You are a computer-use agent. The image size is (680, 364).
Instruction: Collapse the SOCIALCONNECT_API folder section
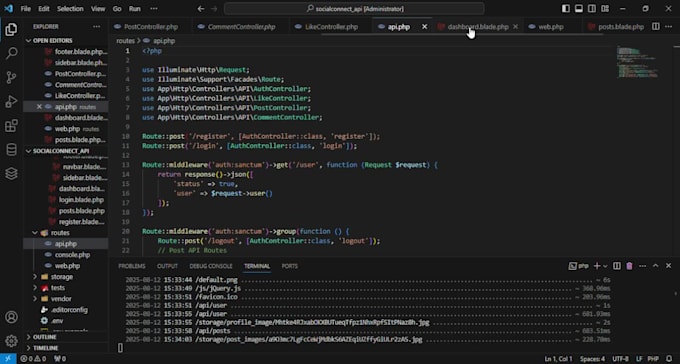coord(29,151)
